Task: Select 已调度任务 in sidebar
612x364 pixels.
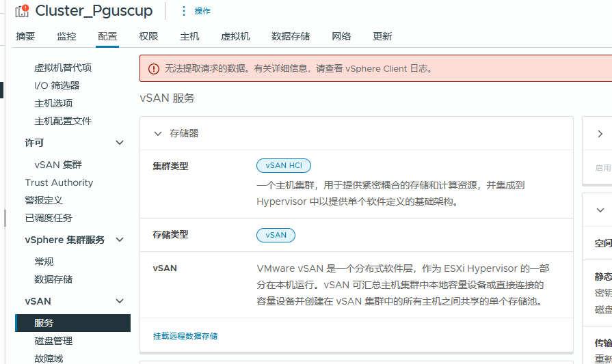Action: pos(49,218)
